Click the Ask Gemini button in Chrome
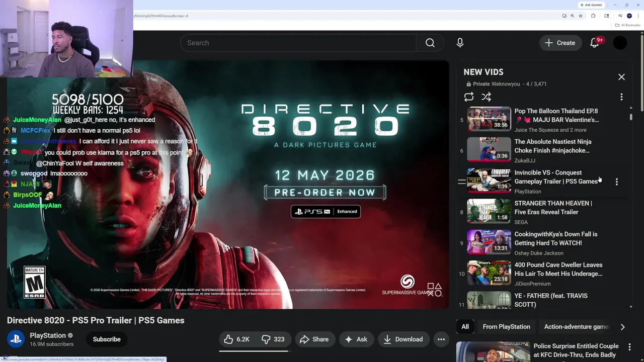Image resolution: width=644 pixels, height=362 pixels. (x=591, y=5)
